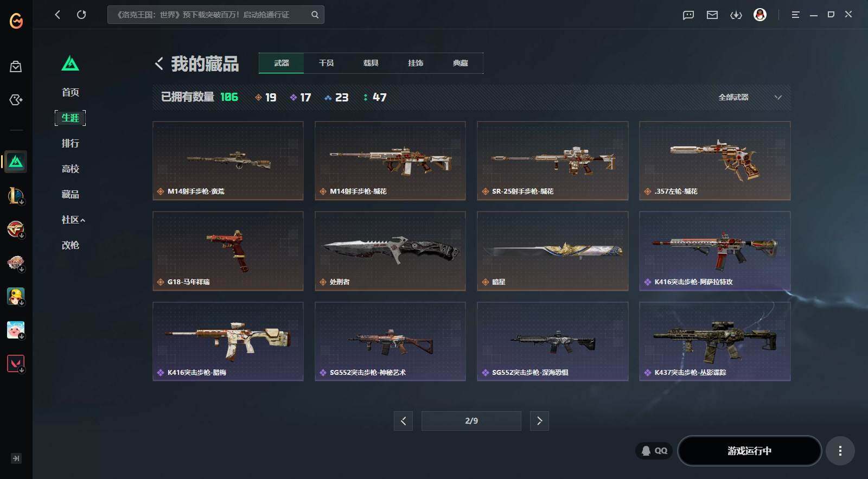Screen dimensions: 868x479
Task: Click the QQ button
Action: point(654,451)
